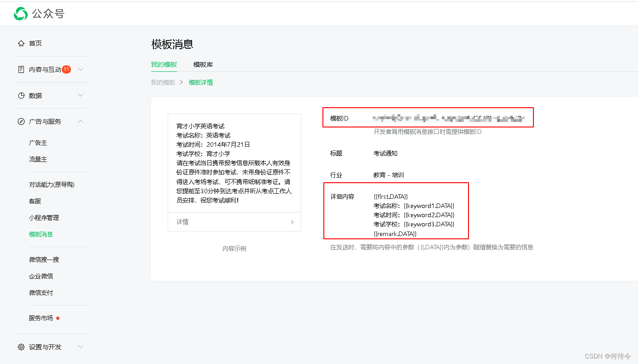Open 企业微信 in the sidebar

point(41,276)
